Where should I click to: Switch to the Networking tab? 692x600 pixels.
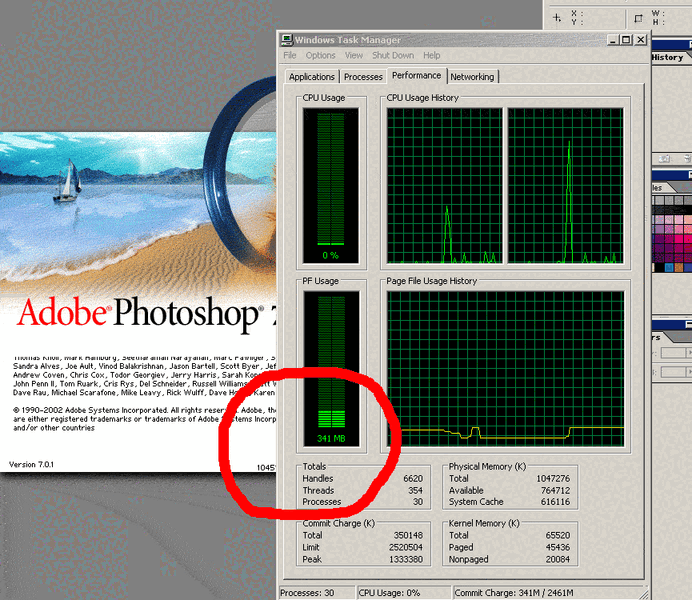point(472,77)
